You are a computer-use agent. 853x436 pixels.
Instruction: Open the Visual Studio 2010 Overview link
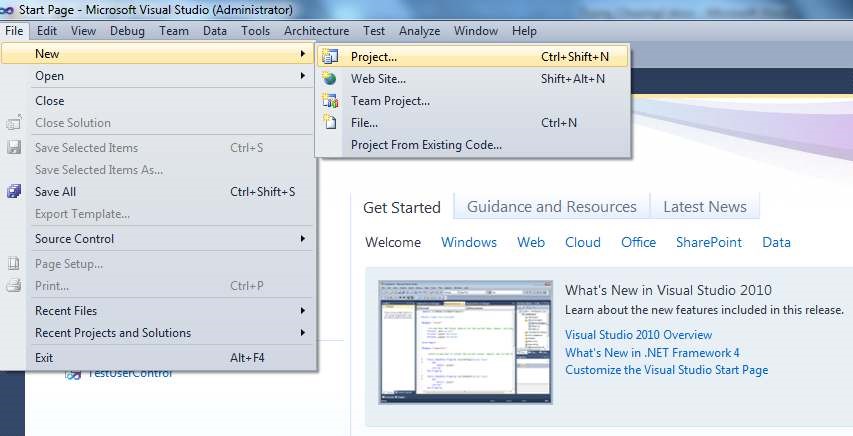tap(638, 335)
